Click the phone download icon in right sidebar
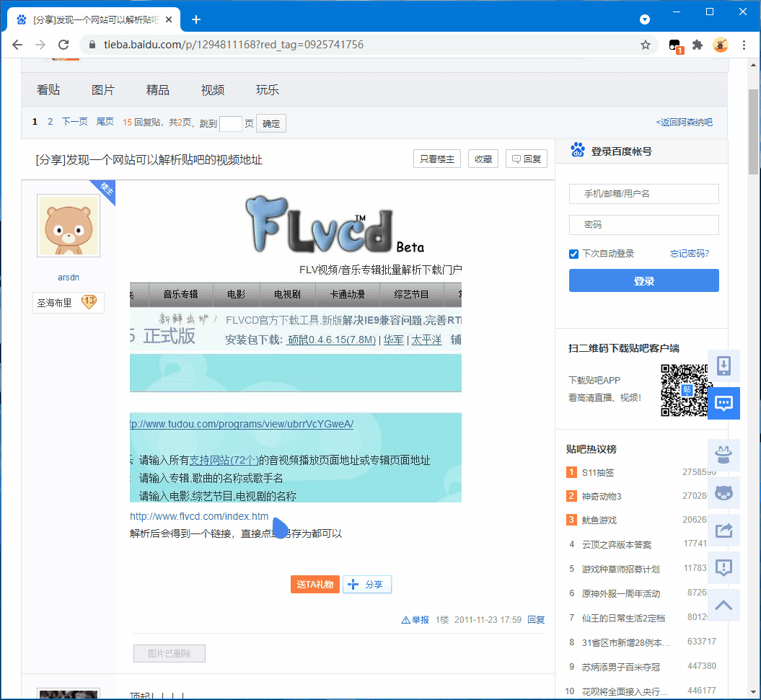This screenshot has width=761, height=700. point(723,365)
